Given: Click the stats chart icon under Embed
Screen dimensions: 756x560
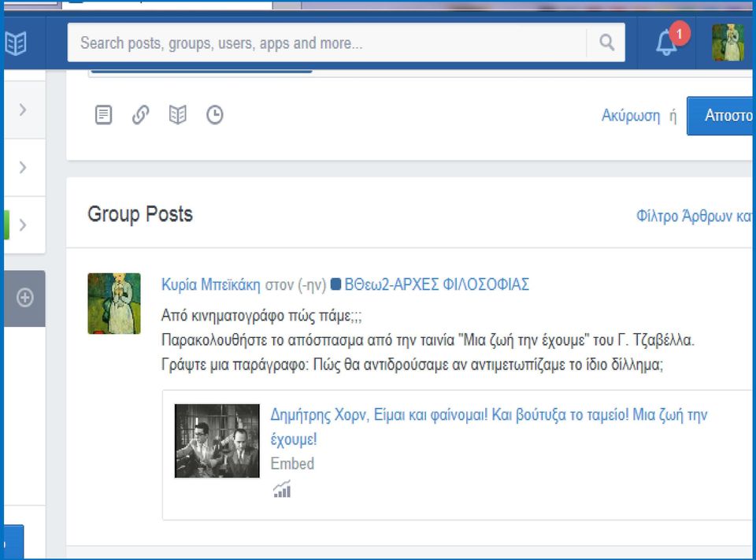Looking at the screenshot, I should tap(282, 489).
